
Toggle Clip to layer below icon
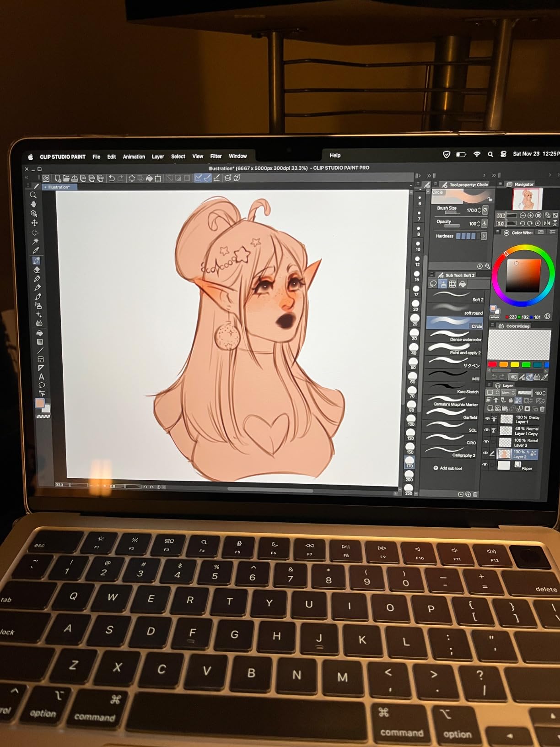pyautogui.click(x=489, y=400)
